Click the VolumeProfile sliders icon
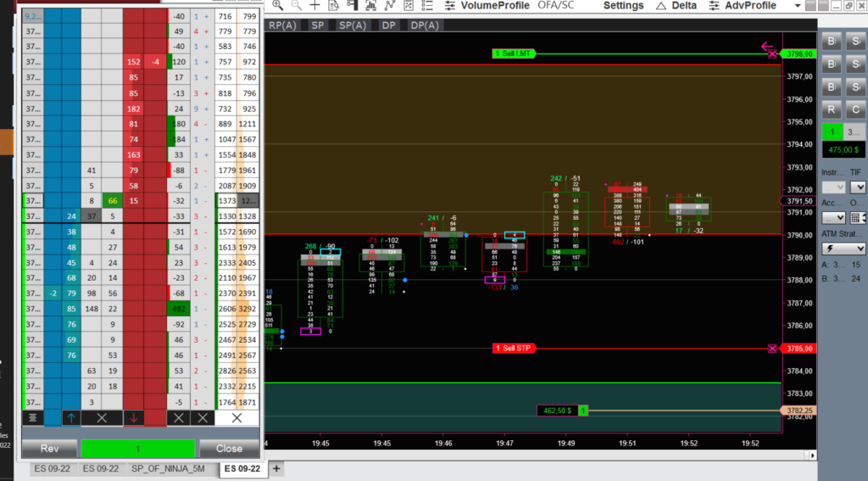 tap(450, 6)
